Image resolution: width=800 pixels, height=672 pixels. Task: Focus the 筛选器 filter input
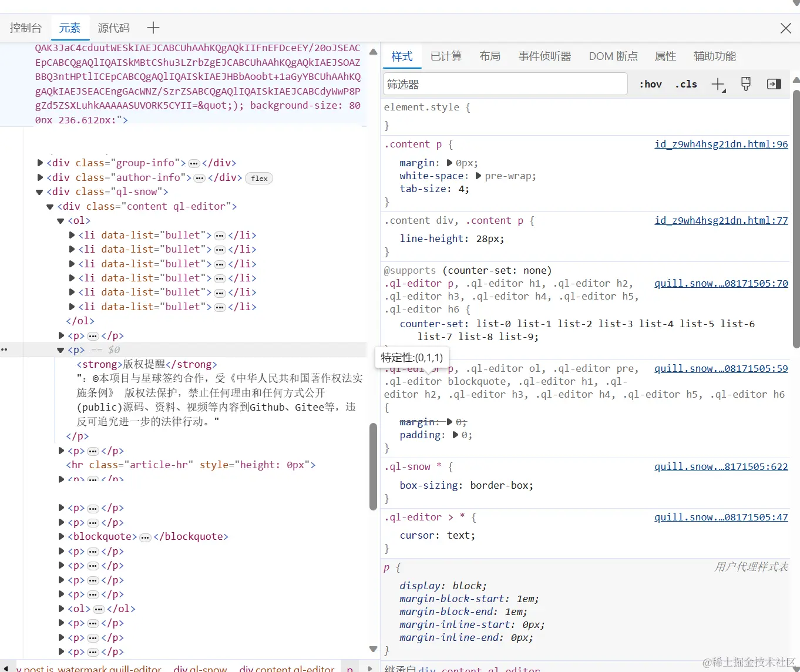pos(505,84)
